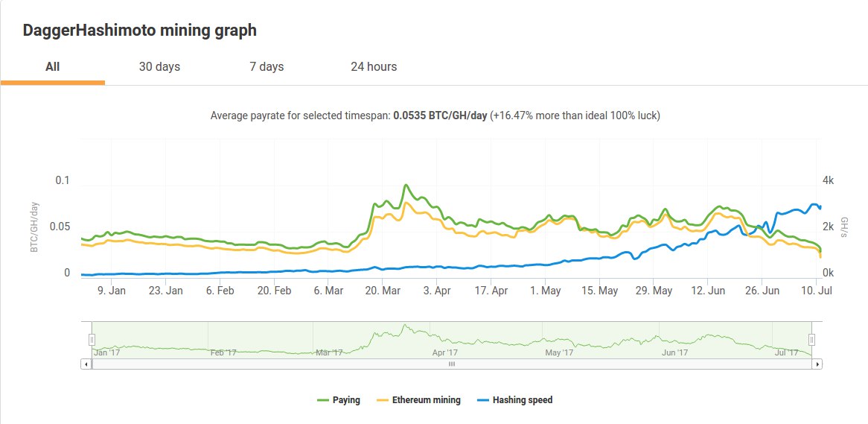Image resolution: width=868 pixels, height=424 pixels.
Task: Click the 20. Mar x-axis label
Action: [382, 290]
